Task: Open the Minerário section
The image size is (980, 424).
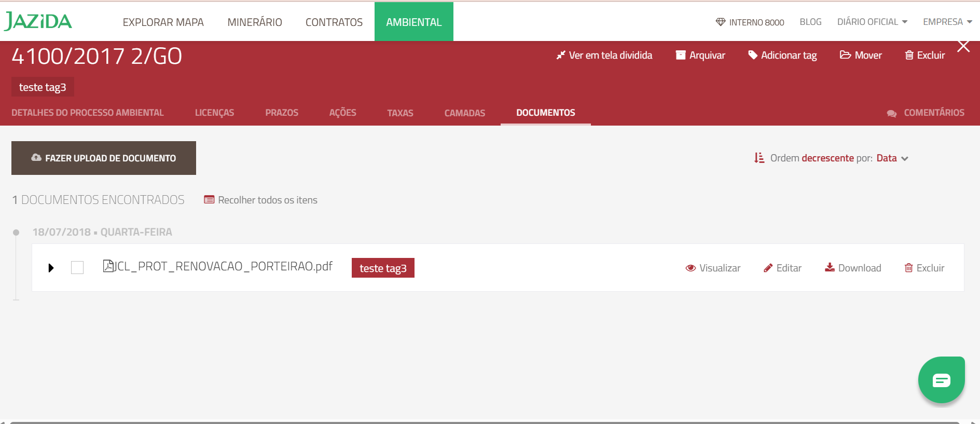Action: (x=255, y=22)
